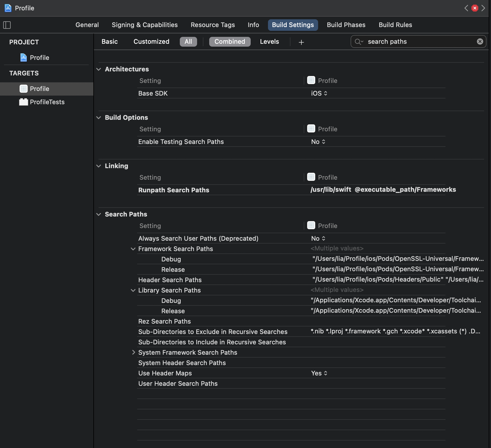491x448 pixels.
Task: Select Header Search Paths setting name
Action: coord(170,280)
